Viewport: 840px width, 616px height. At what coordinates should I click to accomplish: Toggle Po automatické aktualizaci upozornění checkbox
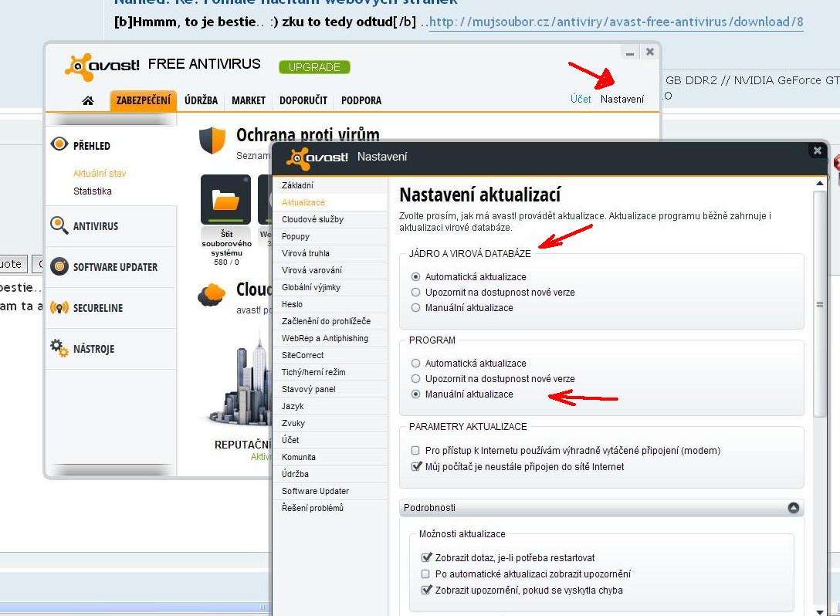[x=425, y=574]
